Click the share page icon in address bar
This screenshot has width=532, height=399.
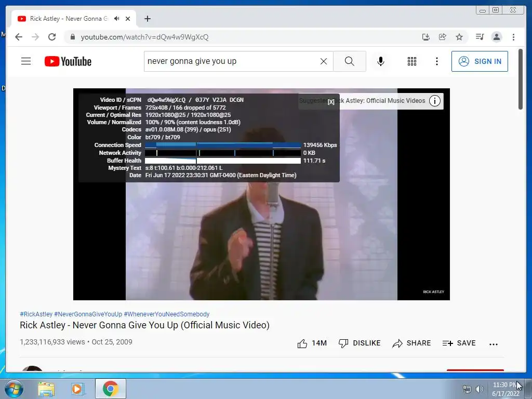pyautogui.click(x=443, y=37)
